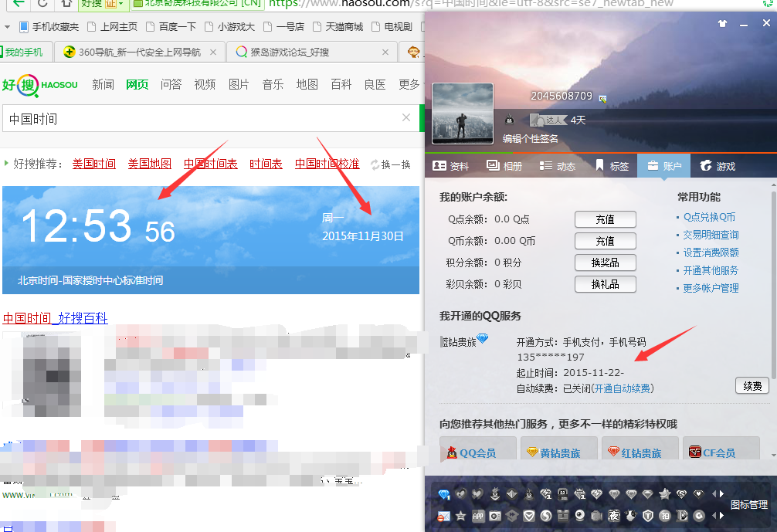The width and height of the screenshot is (777, 532).
Task: Click the browser back arrow
Action: (x=19, y=3)
